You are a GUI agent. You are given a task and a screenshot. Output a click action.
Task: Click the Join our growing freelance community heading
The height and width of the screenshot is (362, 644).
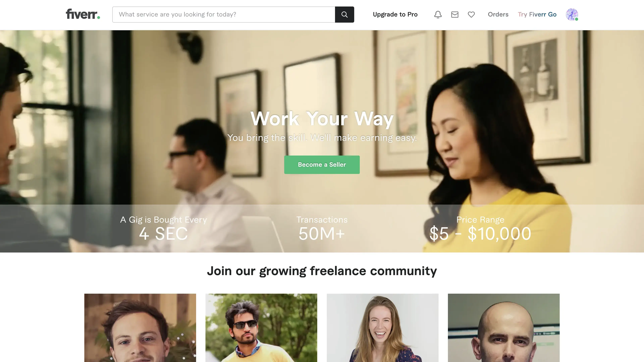322,271
